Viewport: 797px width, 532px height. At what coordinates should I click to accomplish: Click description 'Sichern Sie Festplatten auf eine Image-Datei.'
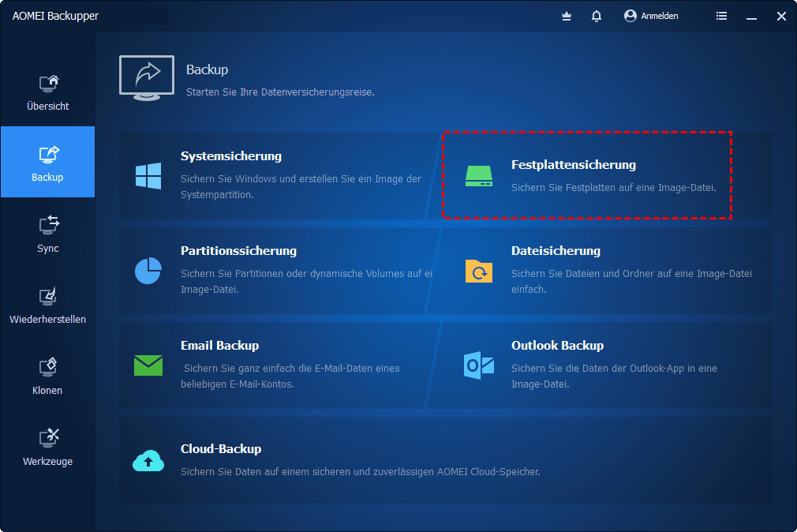point(613,188)
